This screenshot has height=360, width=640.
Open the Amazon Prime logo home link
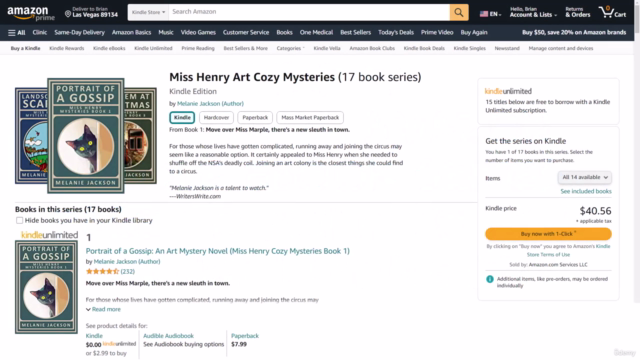pyautogui.click(x=31, y=13)
